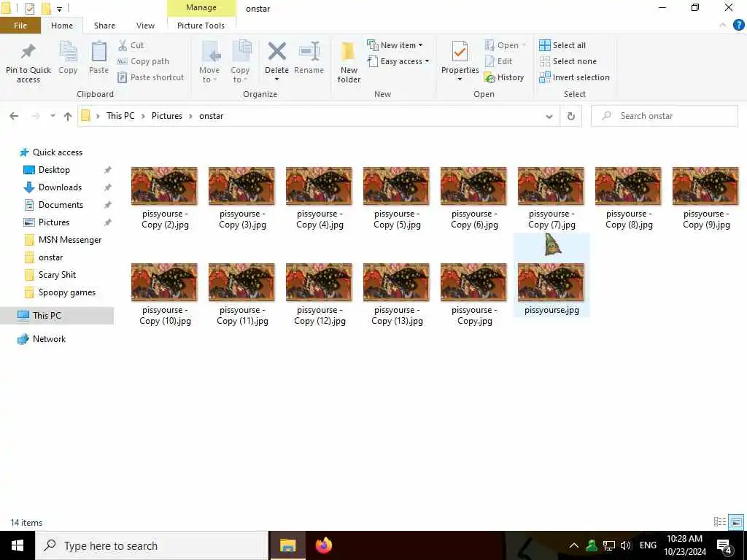Select pissyourse - Copy (5).jpg thumbnail

396,186
